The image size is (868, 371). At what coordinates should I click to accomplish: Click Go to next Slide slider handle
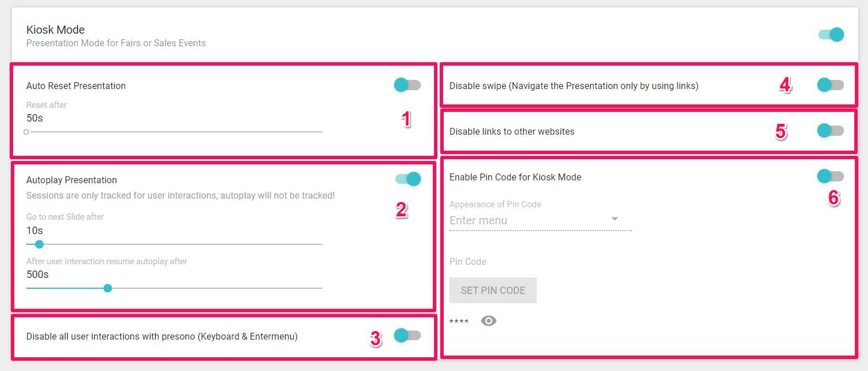click(x=39, y=244)
